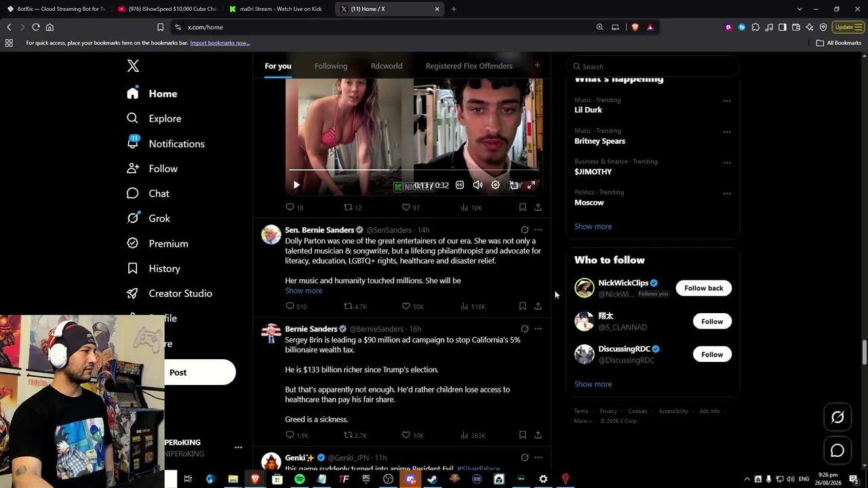Image resolution: width=868 pixels, height=488 pixels.
Task: Open Brave Leo AI sparkle icon
Action: 810,27
